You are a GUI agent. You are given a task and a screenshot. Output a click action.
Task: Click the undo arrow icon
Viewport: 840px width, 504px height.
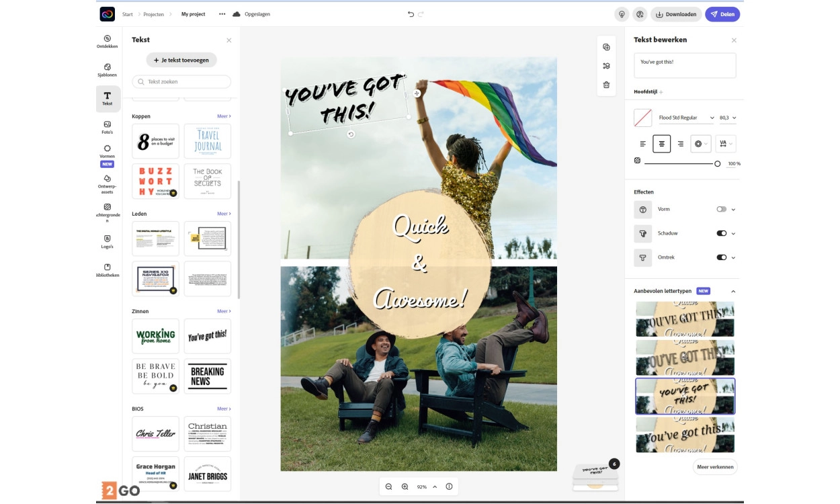point(411,14)
